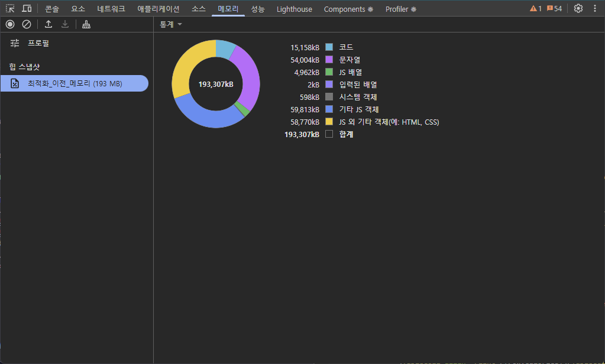Show the warning count indicator showing 1
605x364 pixels.
coord(536,8)
